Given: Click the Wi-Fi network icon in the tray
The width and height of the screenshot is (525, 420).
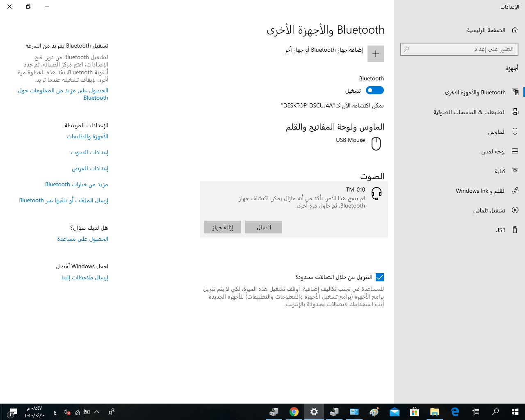Looking at the screenshot, I should pos(78,412).
